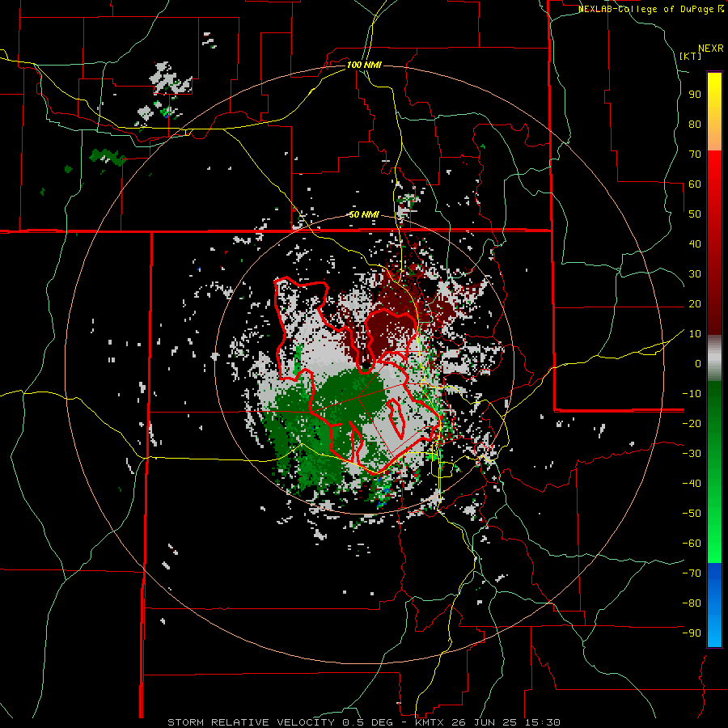Pick the 40 label on the velocity legend
The height and width of the screenshot is (728, 728).
695,243
